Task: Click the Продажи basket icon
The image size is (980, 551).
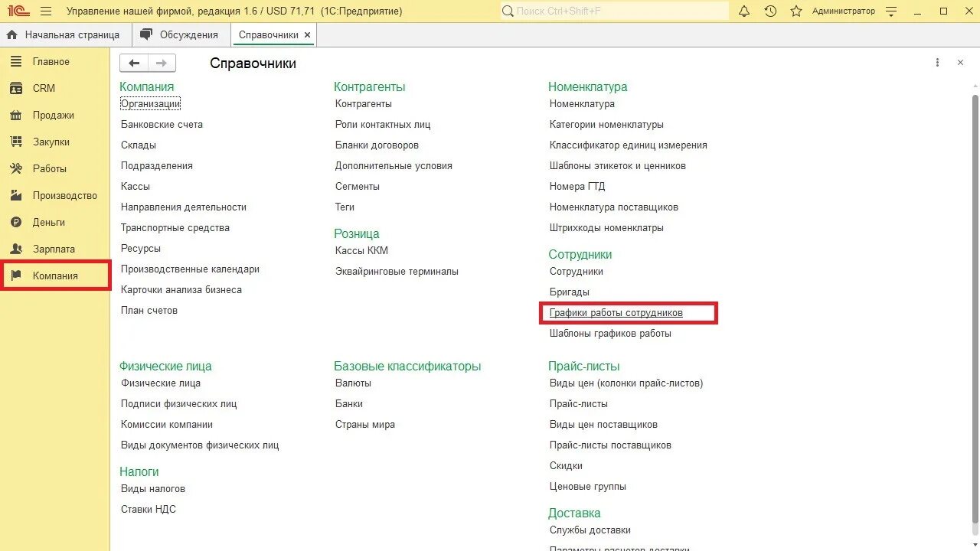Action: (16, 115)
